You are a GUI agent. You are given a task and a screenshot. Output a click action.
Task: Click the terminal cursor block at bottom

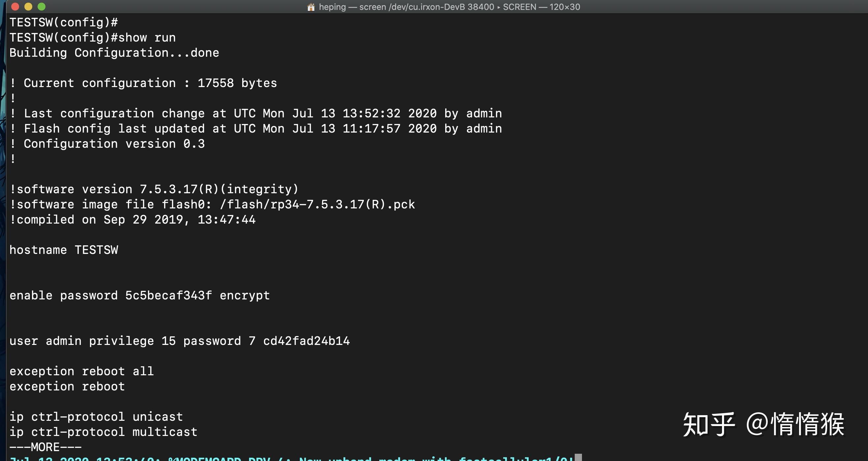pos(578,458)
